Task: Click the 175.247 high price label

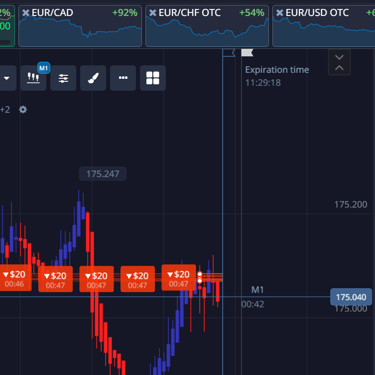Action: click(x=103, y=174)
